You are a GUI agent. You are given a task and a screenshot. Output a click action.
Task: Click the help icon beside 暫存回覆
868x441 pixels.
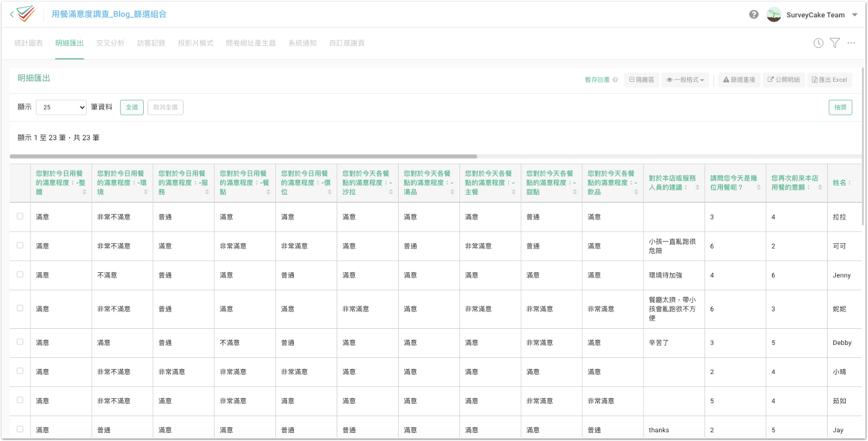615,80
